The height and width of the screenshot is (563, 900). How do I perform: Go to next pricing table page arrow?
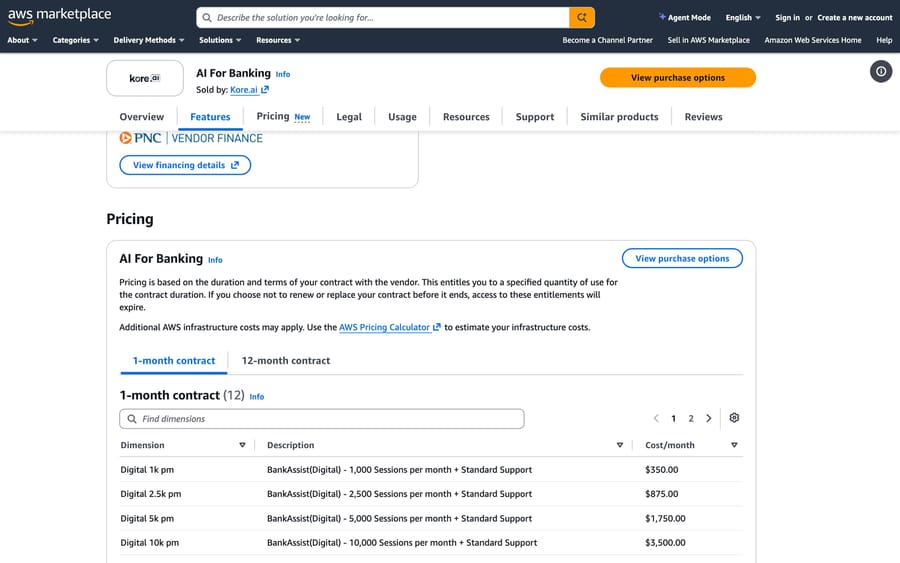tap(709, 418)
